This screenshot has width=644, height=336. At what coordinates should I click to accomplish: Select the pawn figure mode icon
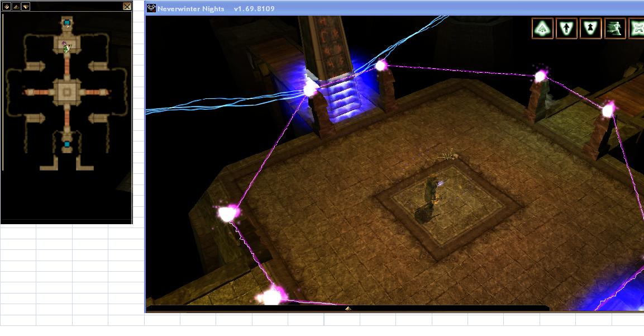tap(590, 28)
